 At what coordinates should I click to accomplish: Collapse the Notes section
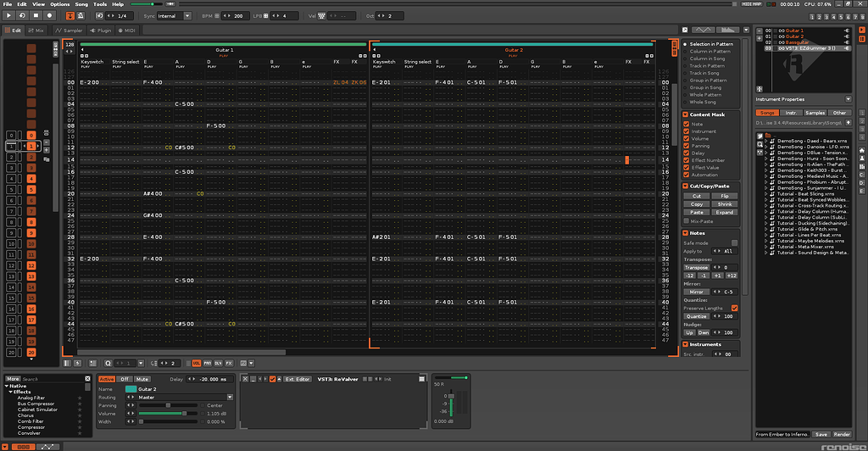click(x=685, y=233)
